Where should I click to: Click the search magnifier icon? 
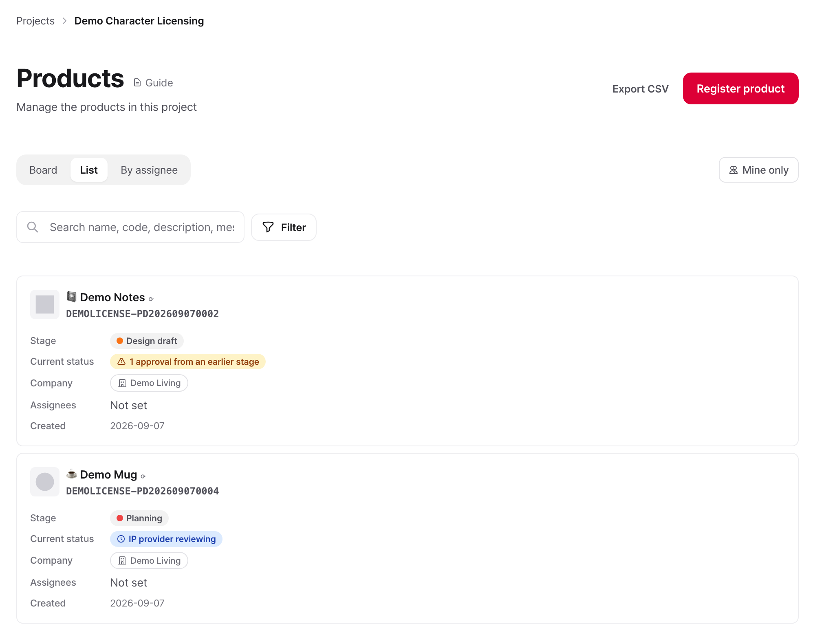tap(33, 227)
